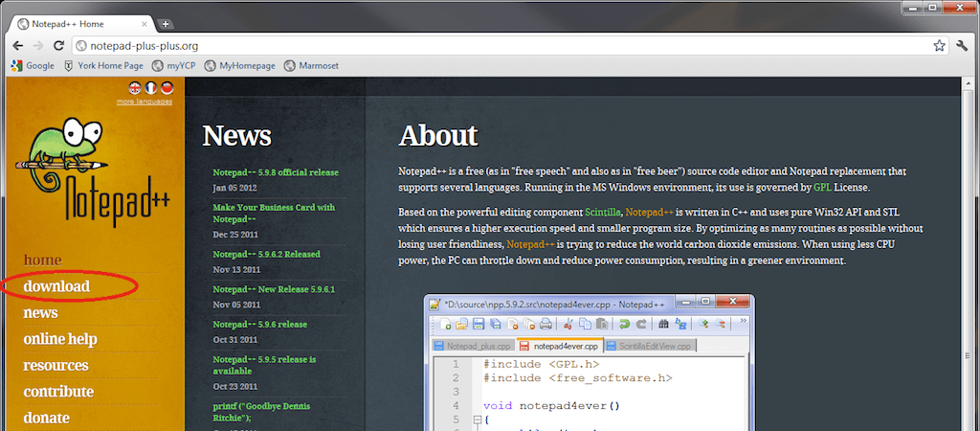Click Print icon in Notepad++ screenshot
This screenshot has height=431, width=980.
546,324
